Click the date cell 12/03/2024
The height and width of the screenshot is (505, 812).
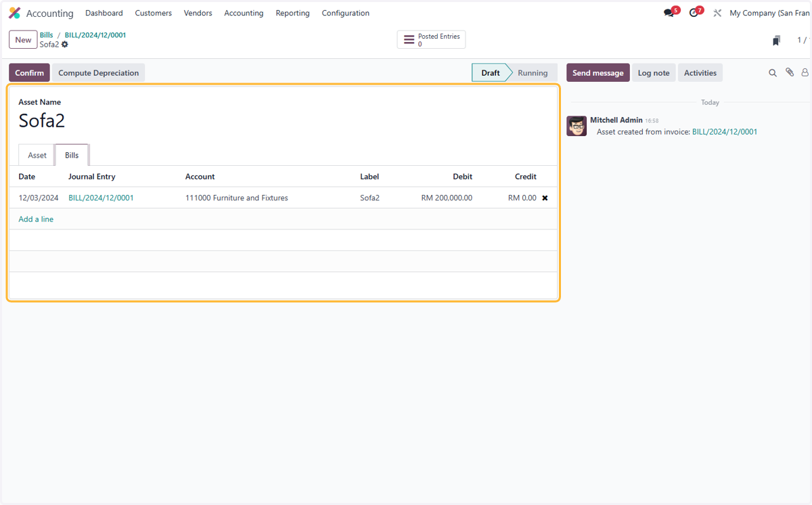pos(39,198)
